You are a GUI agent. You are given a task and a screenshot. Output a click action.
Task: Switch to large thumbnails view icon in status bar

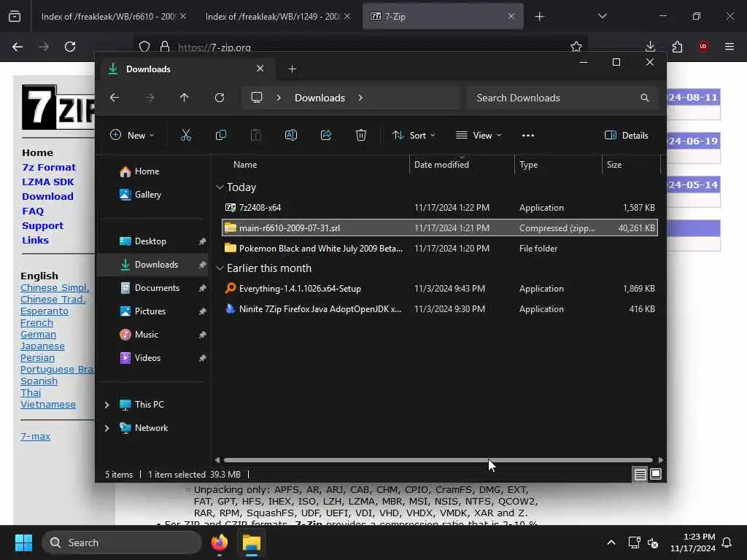click(x=656, y=474)
